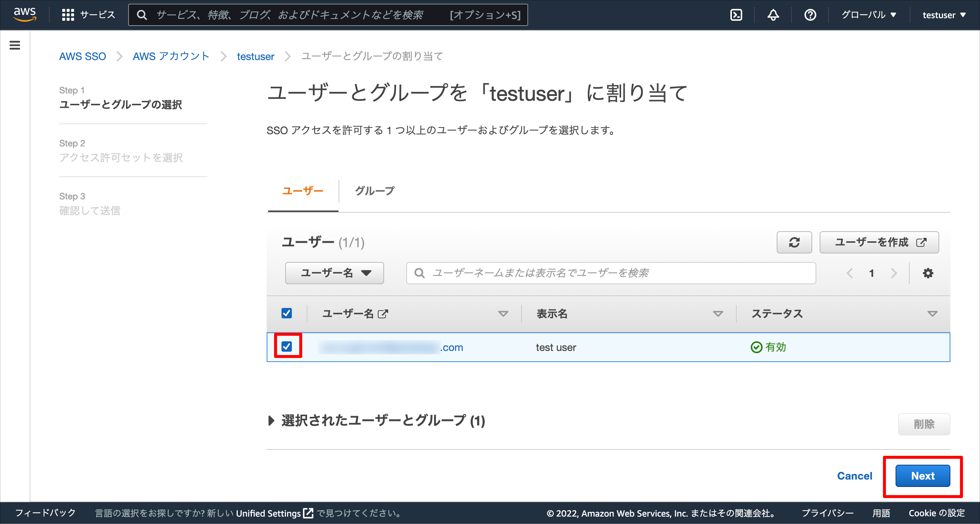
Task: Open the notifications bell icon
Action: (x=773, y=15)
